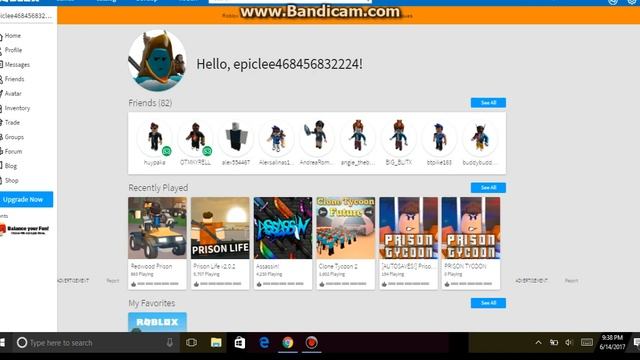Open the Clone Tycoon 2 game thumbnail
This screenshot has width=640, height=360.
346,228
